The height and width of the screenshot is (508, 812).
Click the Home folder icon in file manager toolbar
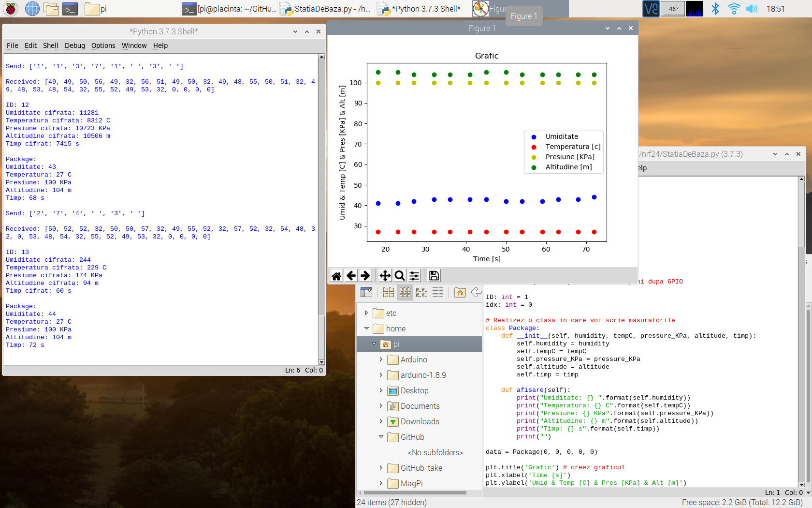click(460, 292)
